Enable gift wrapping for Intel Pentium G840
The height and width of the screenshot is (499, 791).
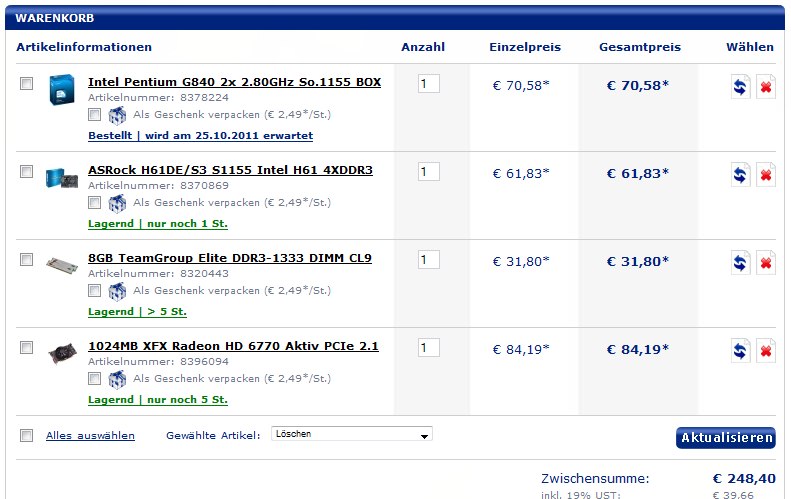(x=94, y=115)
